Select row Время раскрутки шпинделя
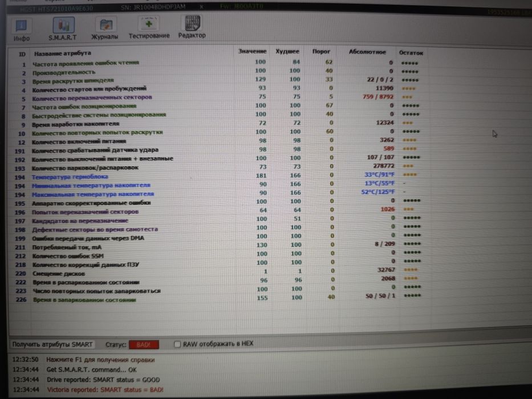Screen dimensions: 532x399 [x=219, y=81]
